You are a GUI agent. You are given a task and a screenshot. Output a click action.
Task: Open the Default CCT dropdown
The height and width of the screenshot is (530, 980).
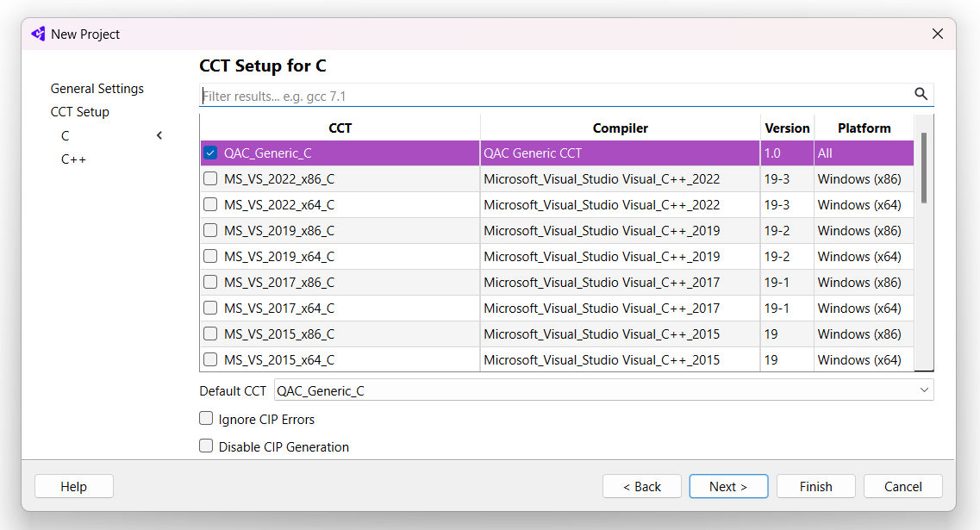[x=603, y=390]
